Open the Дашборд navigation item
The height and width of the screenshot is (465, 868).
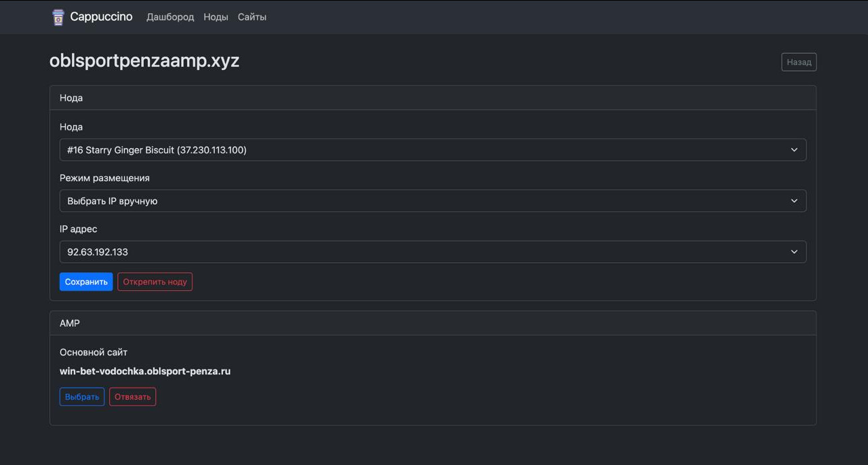click(170, 17)
